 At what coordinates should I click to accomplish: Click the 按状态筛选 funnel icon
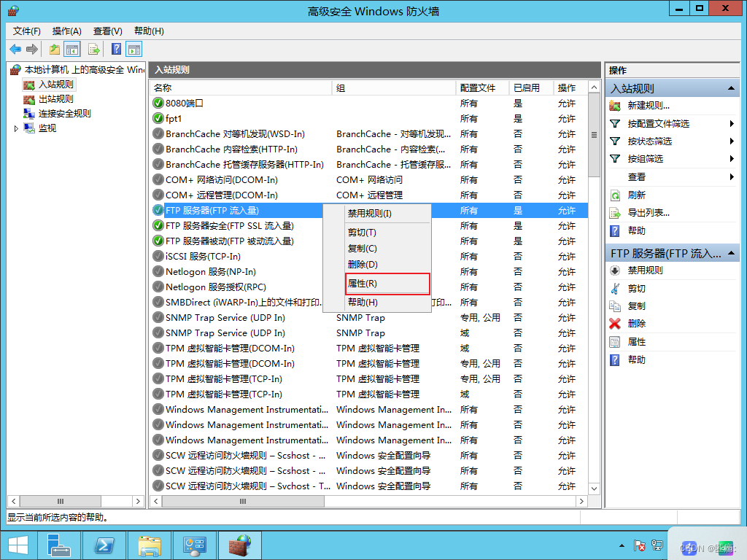coord(615,141)
